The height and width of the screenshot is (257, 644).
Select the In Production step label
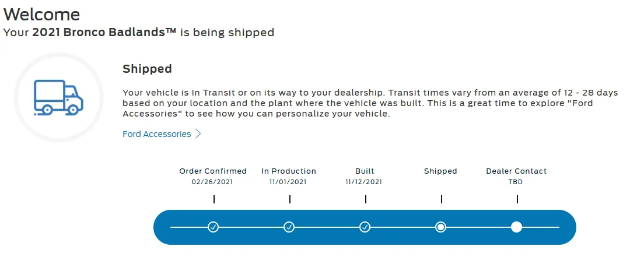coord(289,171)
